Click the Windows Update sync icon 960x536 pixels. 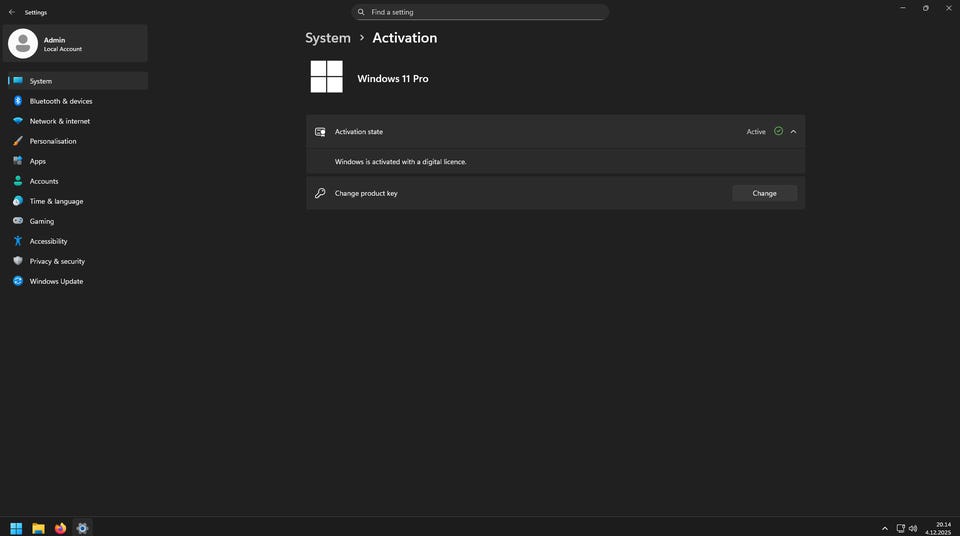18,281
